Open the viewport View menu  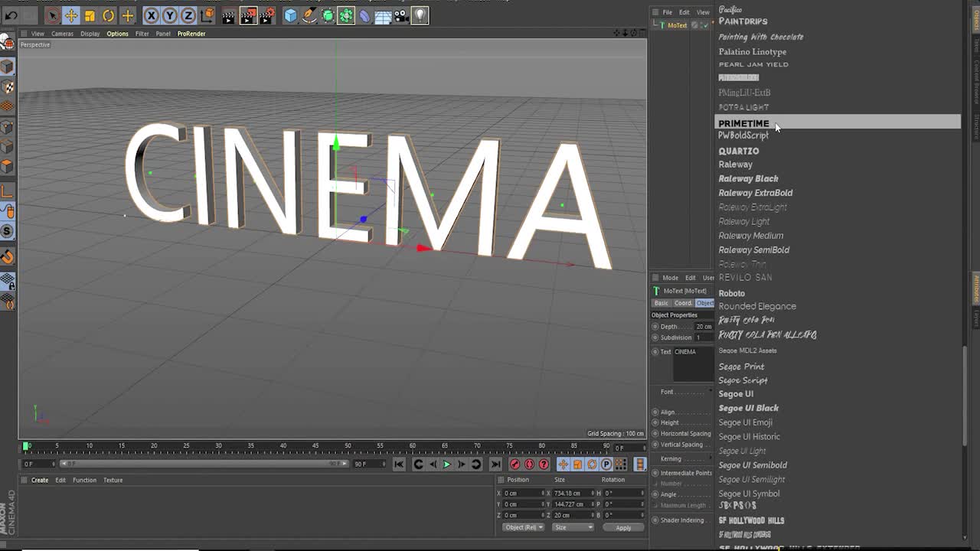pos(38,34)
